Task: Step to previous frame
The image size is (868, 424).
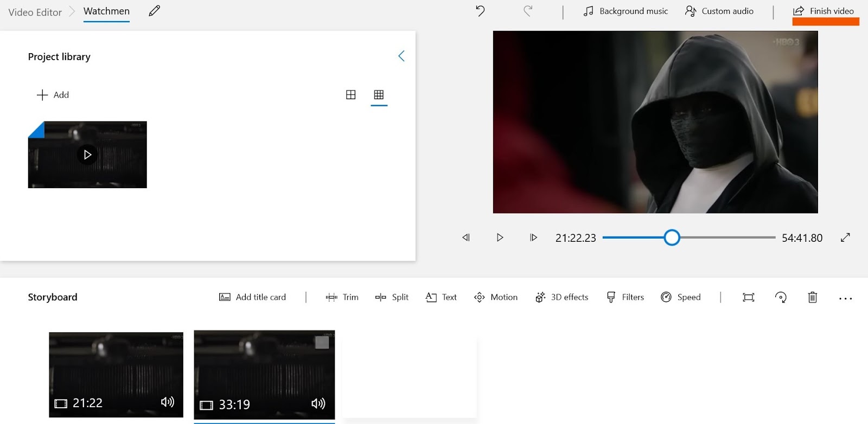Action: 466,237
